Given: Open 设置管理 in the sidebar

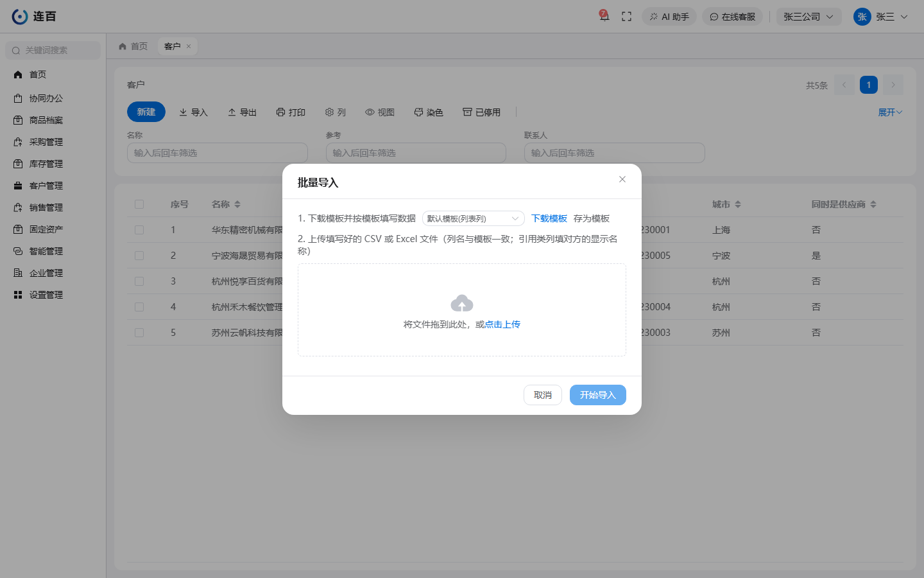Looking at the screenshot, I should coord(53,295).
